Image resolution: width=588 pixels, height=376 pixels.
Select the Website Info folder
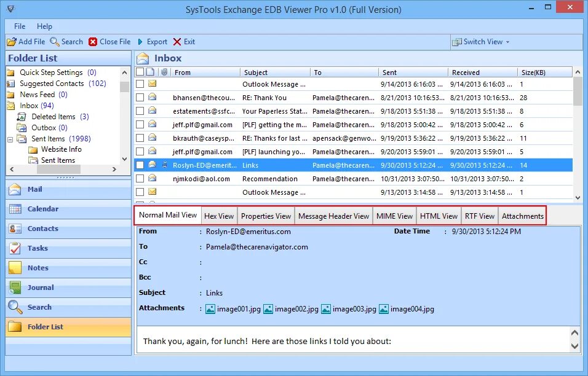pos(61,149)
